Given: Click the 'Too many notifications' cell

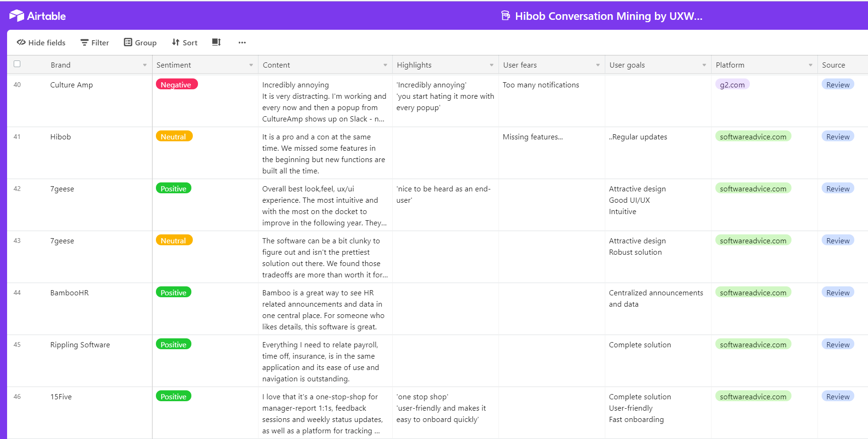Looking at the screenshot, I should coord(551,101).
